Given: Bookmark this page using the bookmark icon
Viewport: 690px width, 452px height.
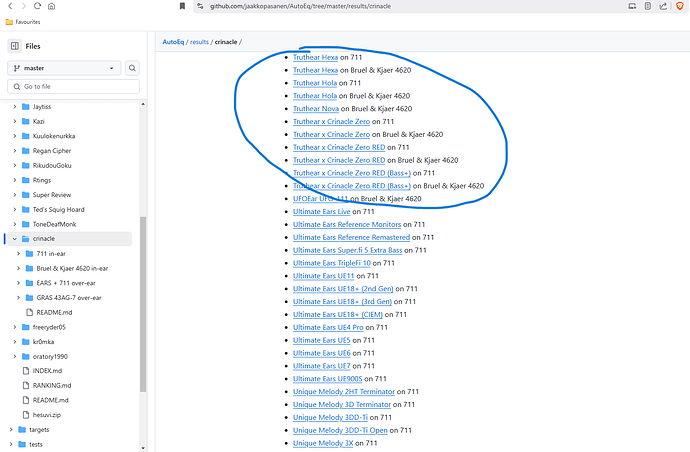Looking at the screenshot, I should coord(182,6).
